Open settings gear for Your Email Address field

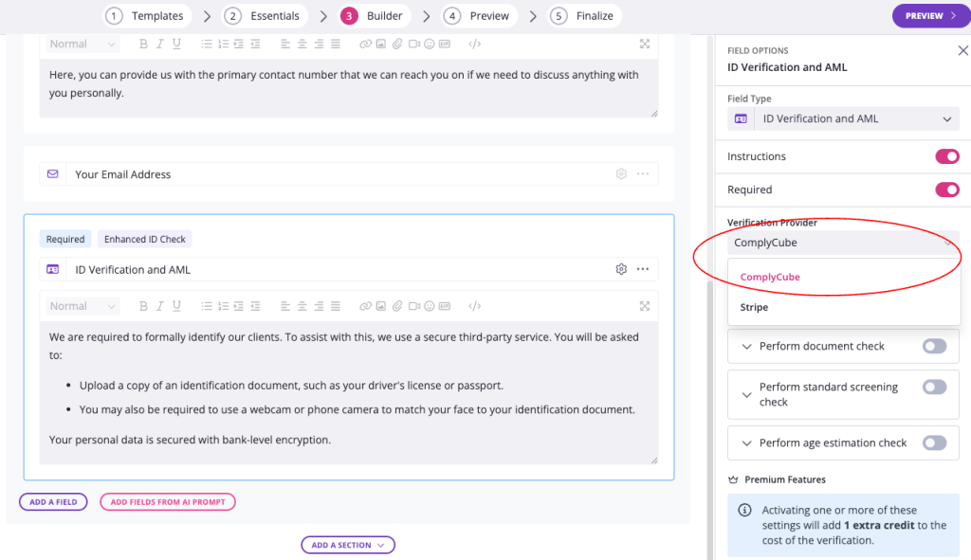(621, 174)
